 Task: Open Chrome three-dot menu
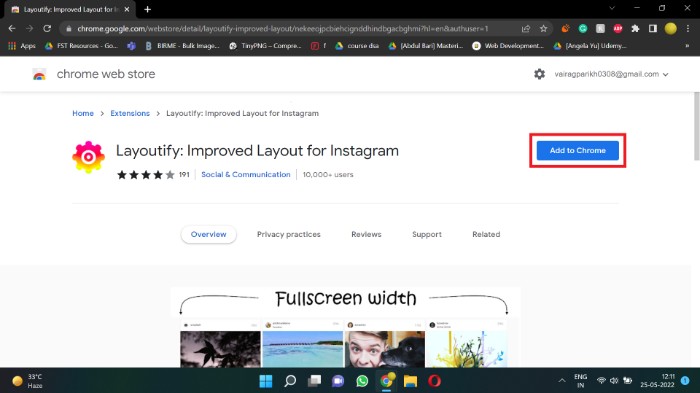pyautogui.click(x=688, y=29)
